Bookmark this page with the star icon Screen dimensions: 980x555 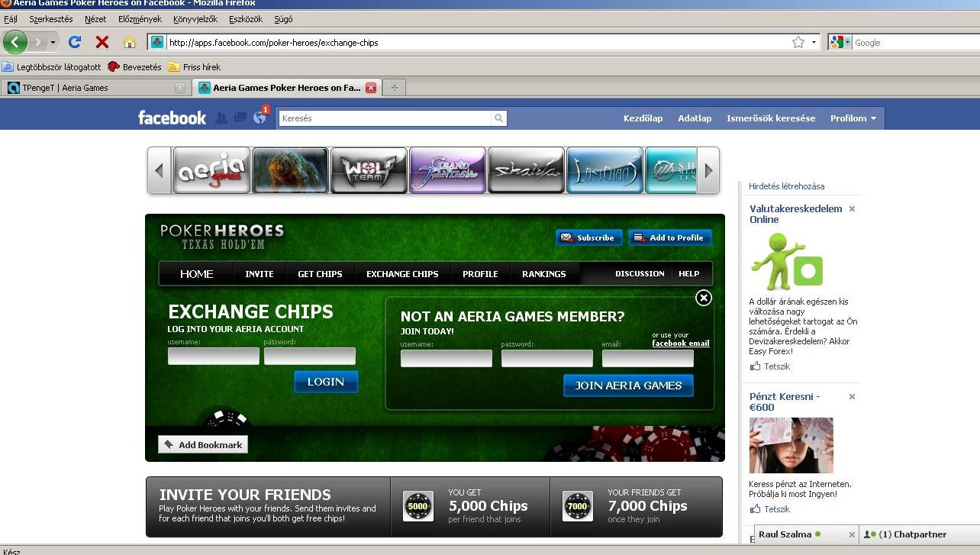click(x=798, y=43)
